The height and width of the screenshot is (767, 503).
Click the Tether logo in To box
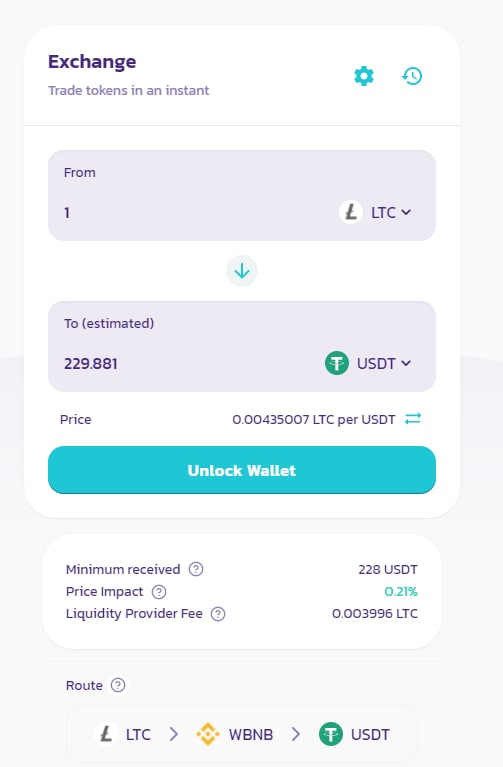point(337,363)
